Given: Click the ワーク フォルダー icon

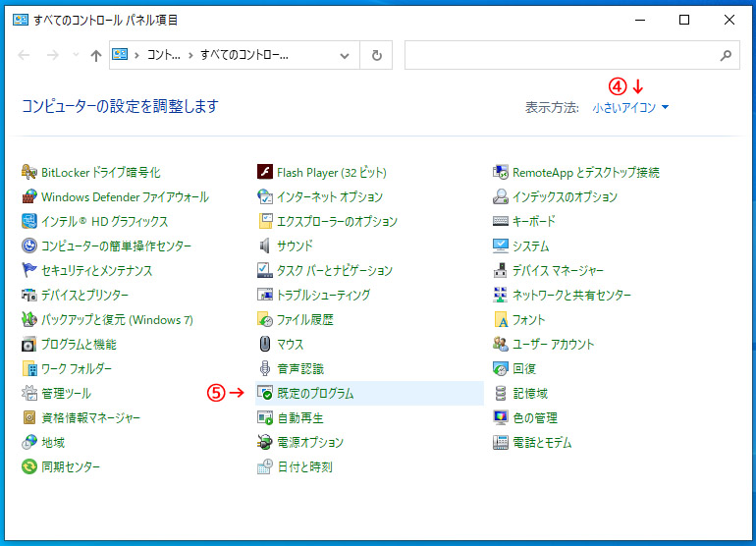Looking at the screenshot, I should click(29, 368).
